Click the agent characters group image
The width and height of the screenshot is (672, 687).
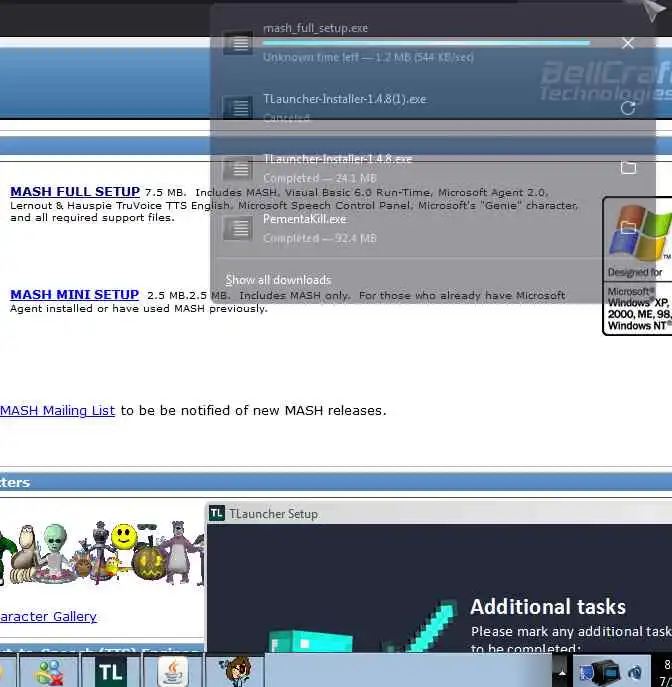[102, 553]
